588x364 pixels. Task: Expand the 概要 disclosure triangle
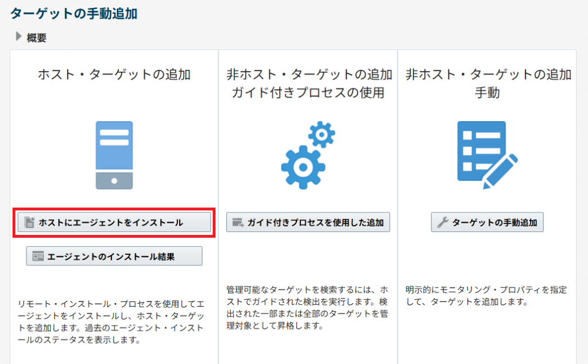coord(18,37)
